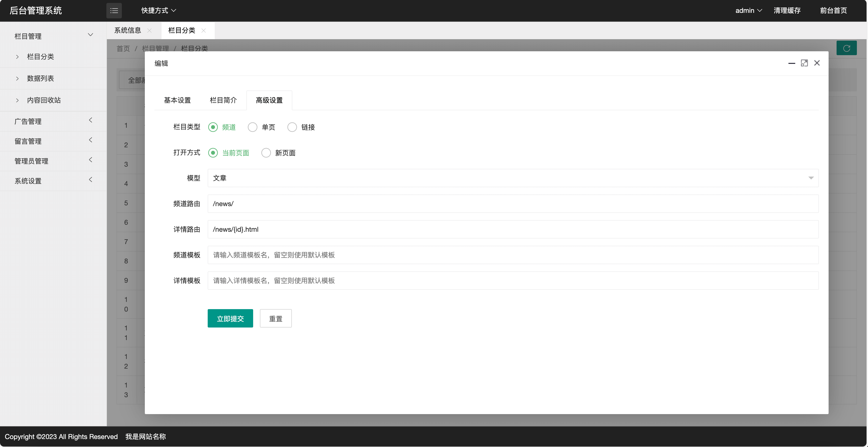868x447 pixels.
Task: Switch to the 基本设置 tab
Action: (x=177, y=100)
